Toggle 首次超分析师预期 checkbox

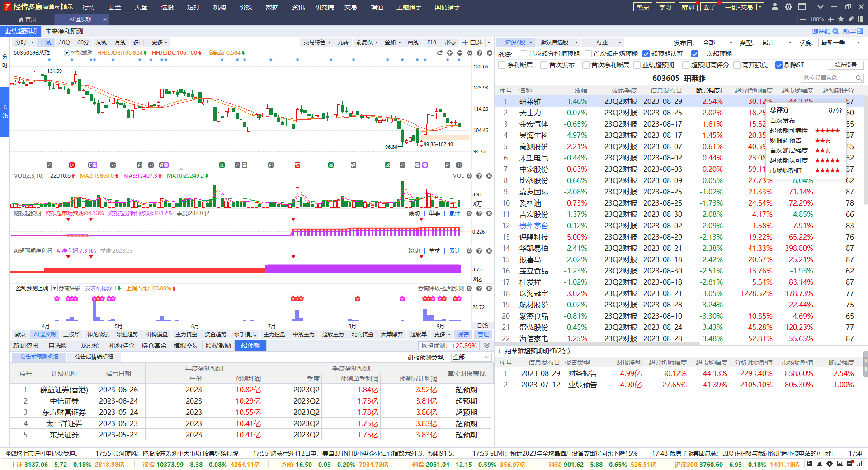tap(524, 54)
